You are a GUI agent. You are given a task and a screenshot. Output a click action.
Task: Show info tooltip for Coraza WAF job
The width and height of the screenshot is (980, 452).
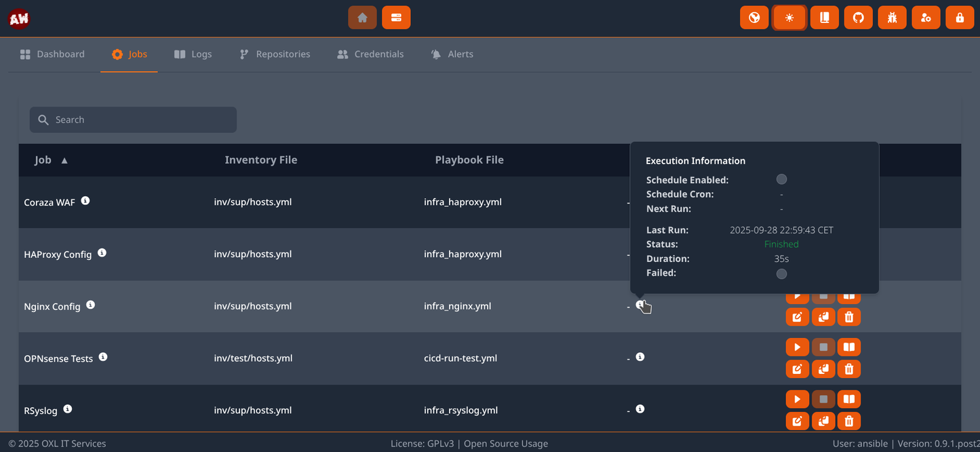[x=85, y=200]
